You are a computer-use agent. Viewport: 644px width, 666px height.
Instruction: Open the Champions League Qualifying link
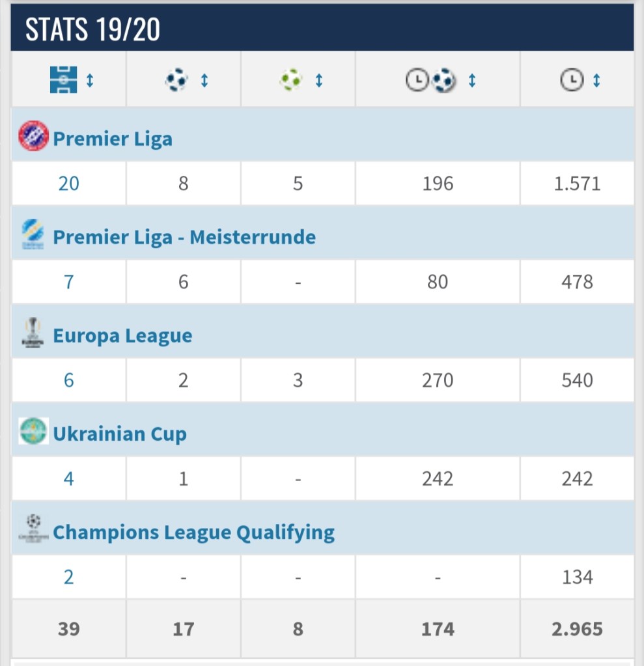[193, 532]
